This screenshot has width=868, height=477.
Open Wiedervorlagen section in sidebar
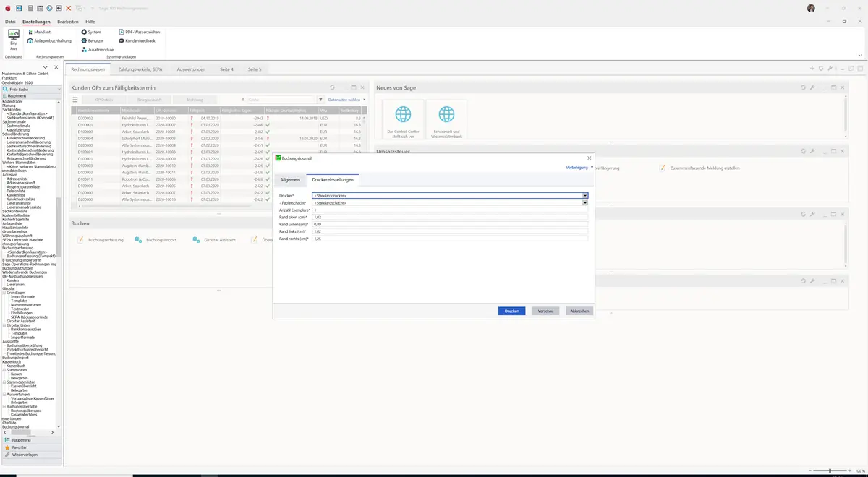(x=31, y=455)
